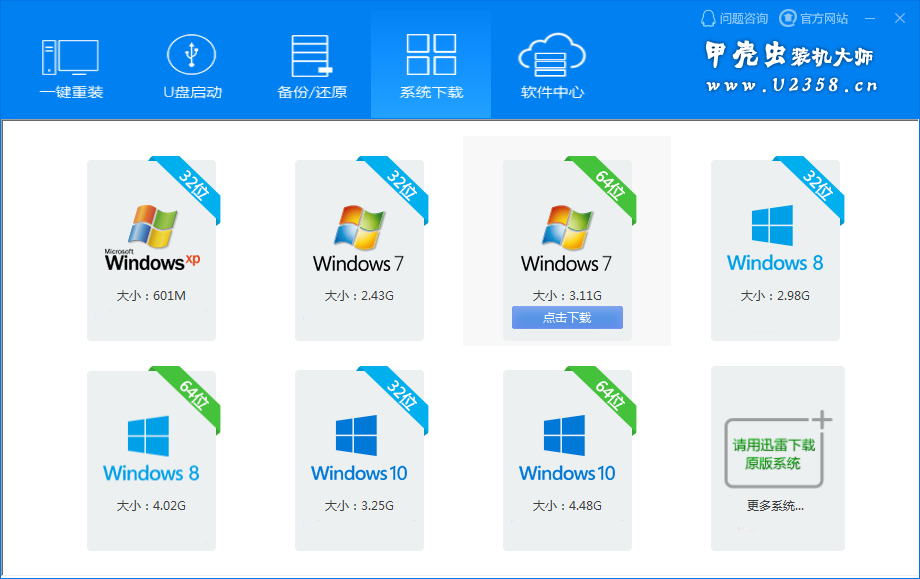The image size is (920, 579).
Task: Visit 官方网站 link
Action: pos(814,19)
